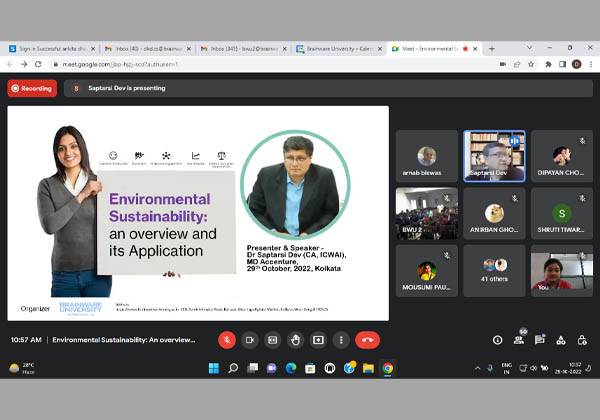Click the Present now screen share icon

(x=318, y=340)
